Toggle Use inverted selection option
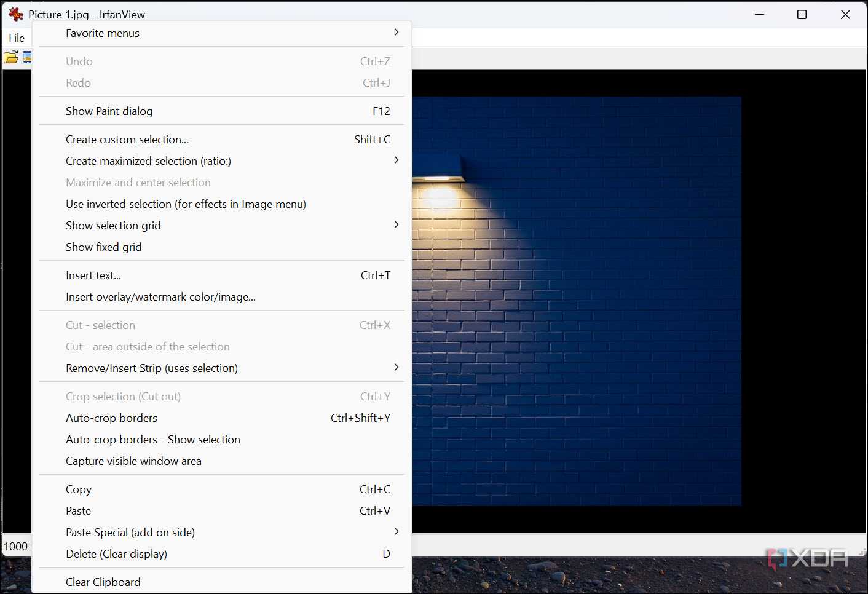The height and width of the screenshot is (594, 868). [x=222, y=204]
